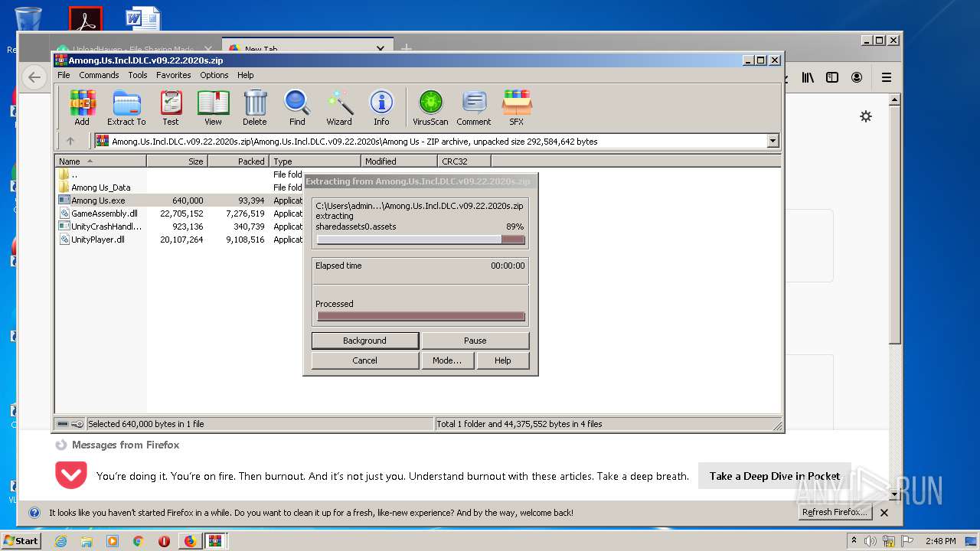Start VirusScan on the archive
The width and height of the screenshot is (980, 551).
(x=430, y=107)
